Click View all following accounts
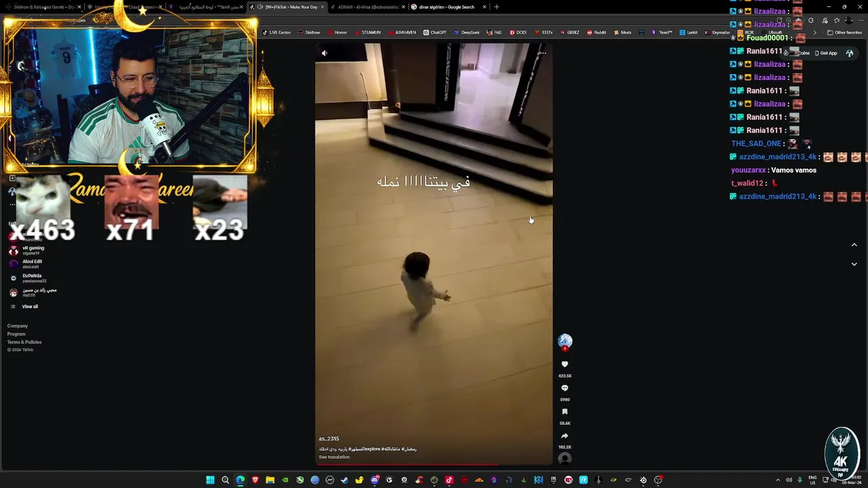The image size is (868, 488). click(25, 306)
